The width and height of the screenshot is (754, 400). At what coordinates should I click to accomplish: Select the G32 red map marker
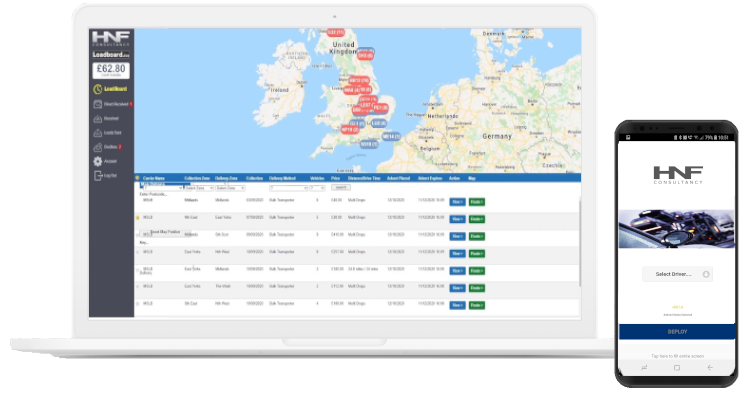(336, 32)
